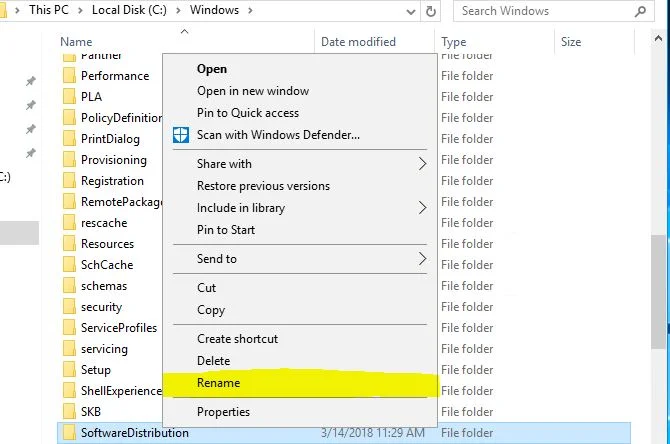The width and height of the screenshot is (670, 444).
Task: Click the first pin icon in Quick access
Action: (31, 81)
